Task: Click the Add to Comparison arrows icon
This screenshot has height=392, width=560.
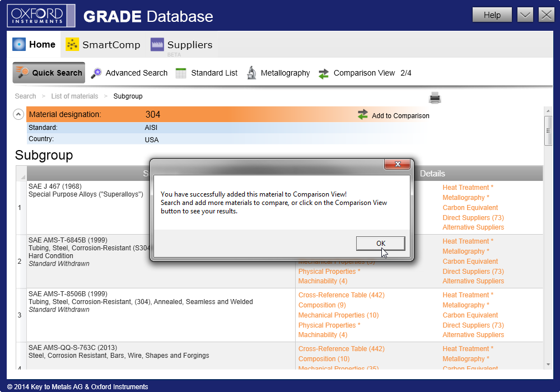Action: point(363,115)
